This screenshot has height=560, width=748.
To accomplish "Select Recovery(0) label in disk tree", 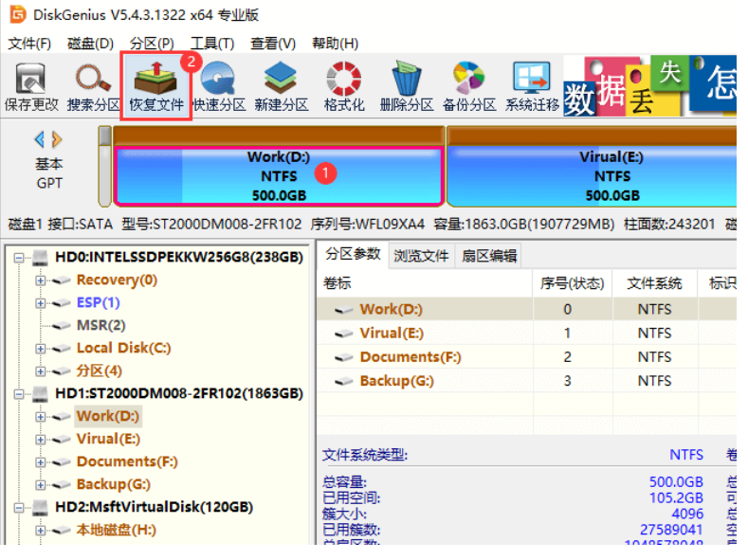I will (x=117, y=280).
